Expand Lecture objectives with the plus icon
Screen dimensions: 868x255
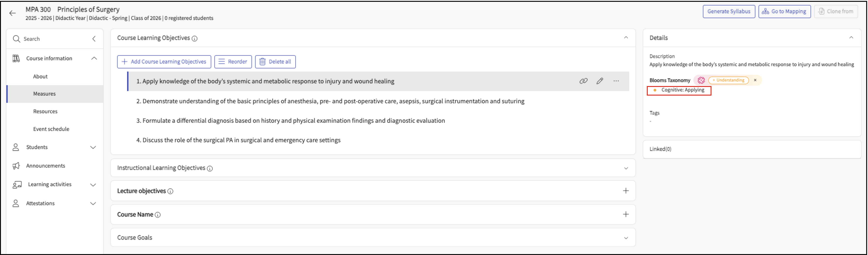[x=626, y=191]
